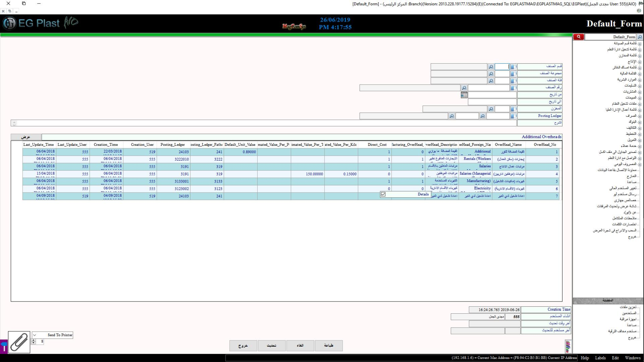
Task: Click the colorful stacked icon at bottom right
Action: (x=568, y=347)
